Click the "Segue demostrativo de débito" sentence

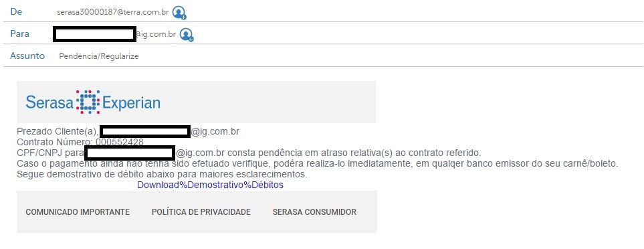(x=162, y=174)
